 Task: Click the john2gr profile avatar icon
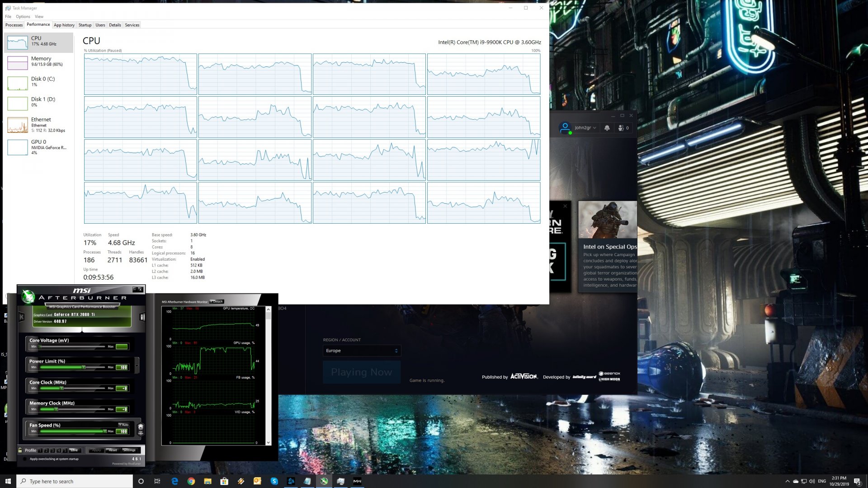565,128
